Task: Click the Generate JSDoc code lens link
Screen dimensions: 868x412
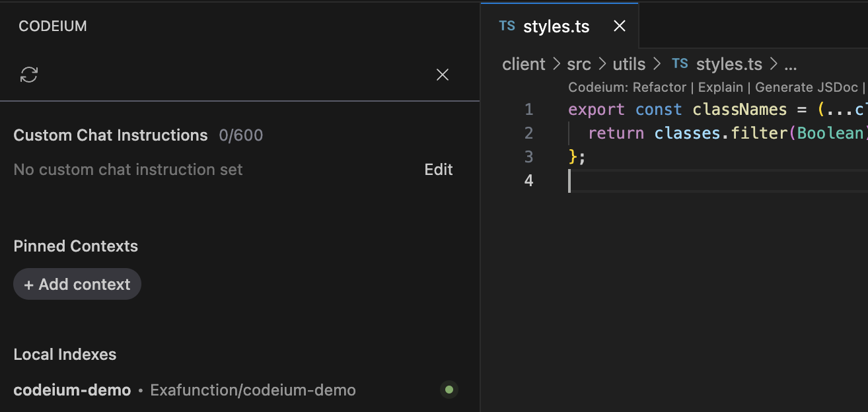Action: [807, 87]
